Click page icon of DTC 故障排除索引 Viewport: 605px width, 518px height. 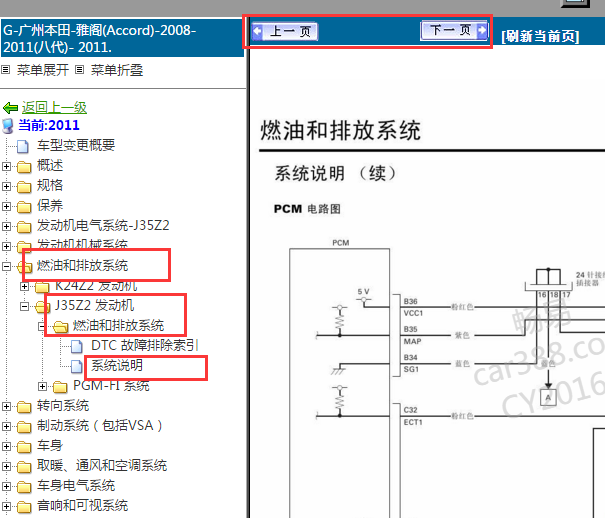77,346
